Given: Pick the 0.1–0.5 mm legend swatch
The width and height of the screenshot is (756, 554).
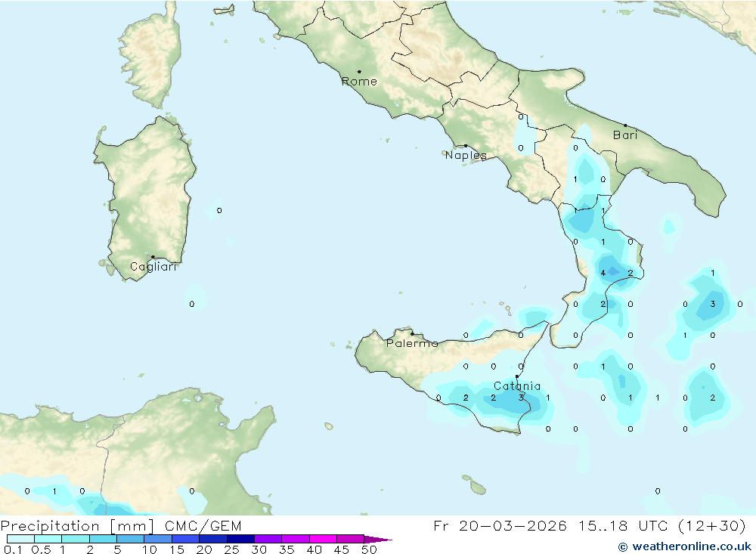Looking at the screenshot, I should coord(20,539).
